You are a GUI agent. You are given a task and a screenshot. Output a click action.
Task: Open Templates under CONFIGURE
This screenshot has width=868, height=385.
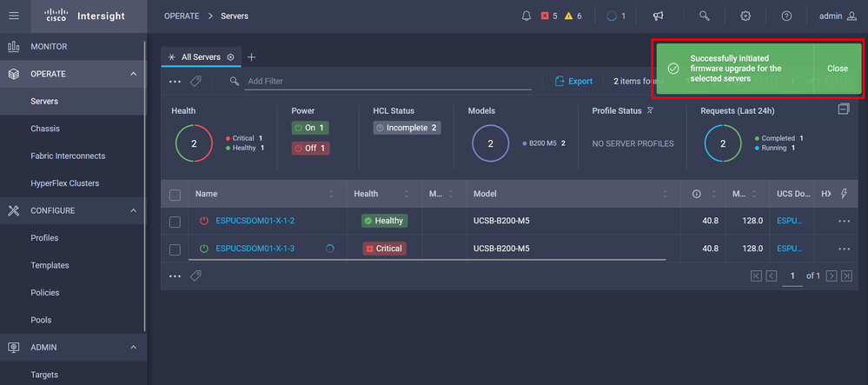click(50, 265)
